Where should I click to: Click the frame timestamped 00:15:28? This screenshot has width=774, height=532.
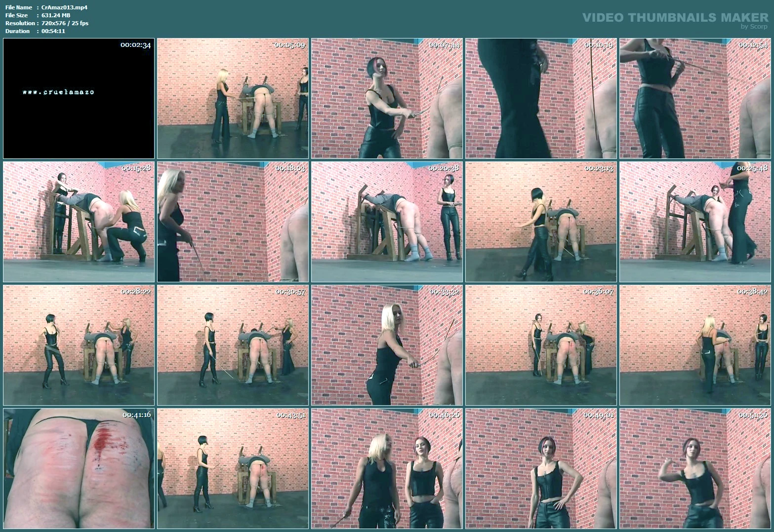79,222
